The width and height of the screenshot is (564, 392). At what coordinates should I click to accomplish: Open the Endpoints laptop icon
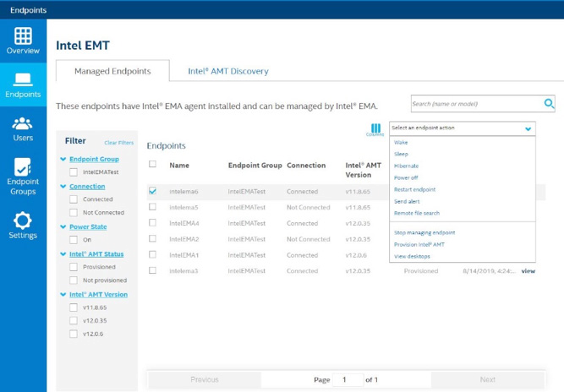[x=23, y=79]
